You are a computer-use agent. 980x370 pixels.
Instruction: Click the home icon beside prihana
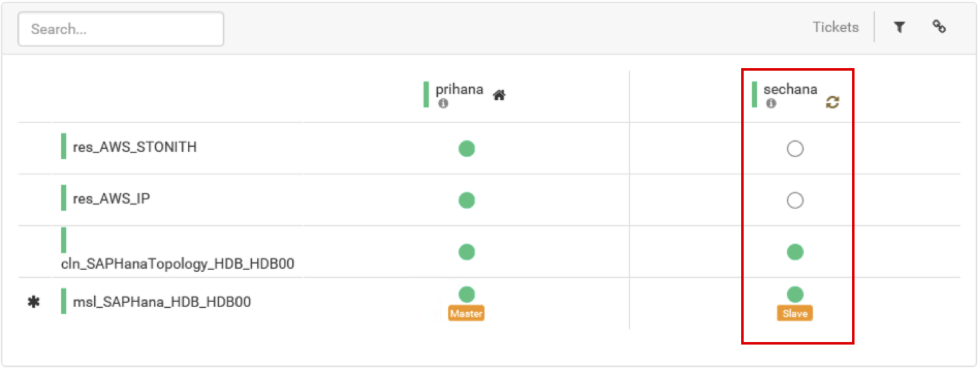pos(499,96)
